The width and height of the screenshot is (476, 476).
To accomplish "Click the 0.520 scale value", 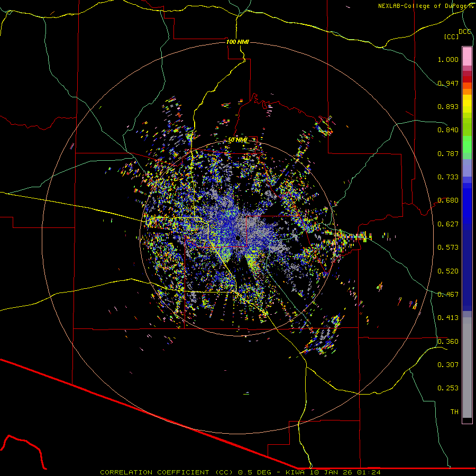I will [448, 271].
